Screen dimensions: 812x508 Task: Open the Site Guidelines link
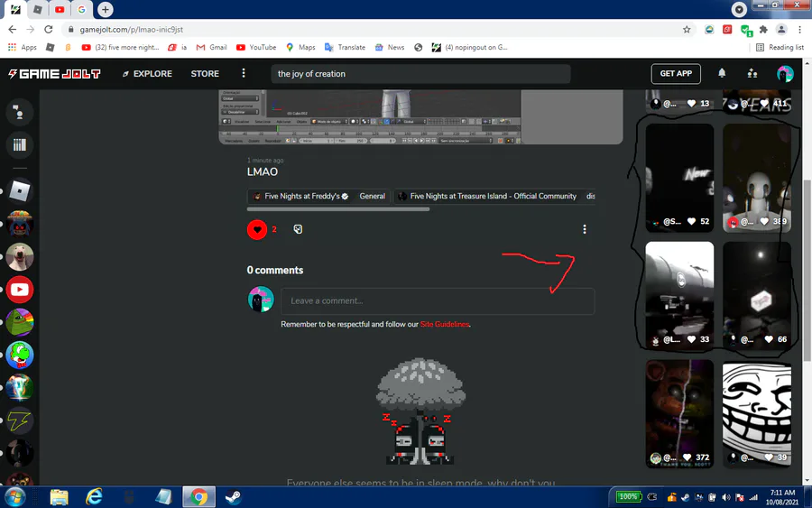click(x=444, y=324)
